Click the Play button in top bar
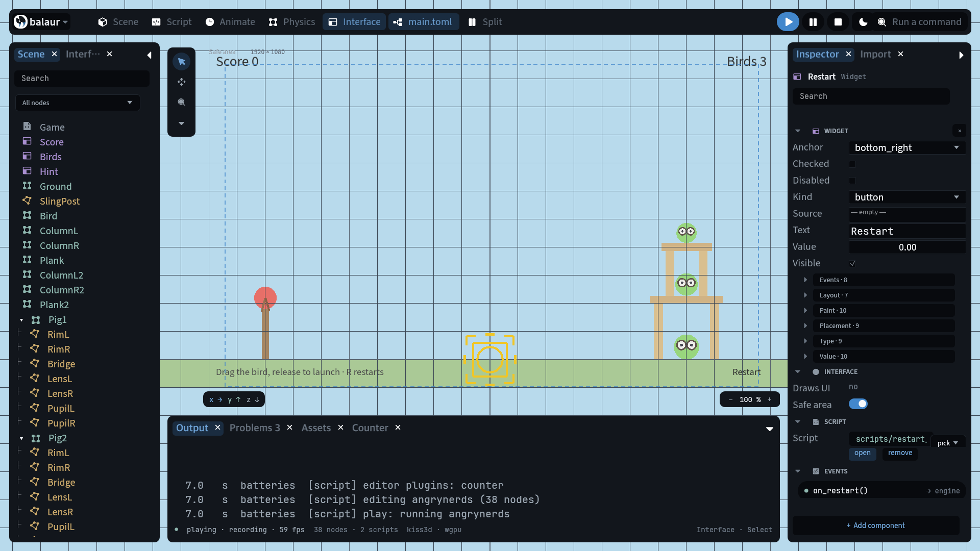 (x=788, y=22)
